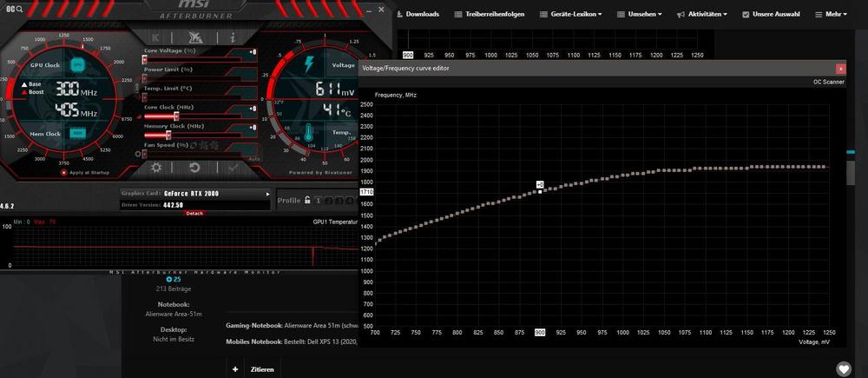Toggle Apply at Startup option
Image resolution: width=868 pixels, height=378 pixels.
[x=63, y=173]
